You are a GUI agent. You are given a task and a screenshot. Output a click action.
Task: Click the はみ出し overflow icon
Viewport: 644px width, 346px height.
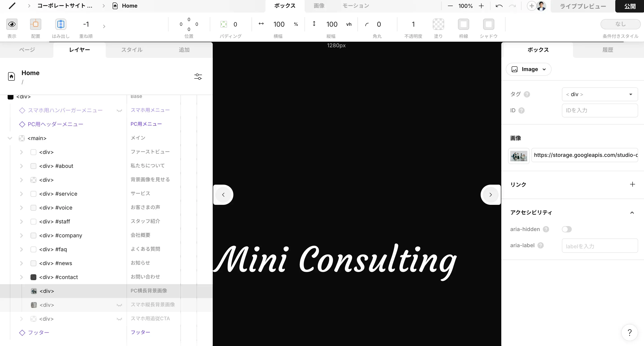coord(61,24)
